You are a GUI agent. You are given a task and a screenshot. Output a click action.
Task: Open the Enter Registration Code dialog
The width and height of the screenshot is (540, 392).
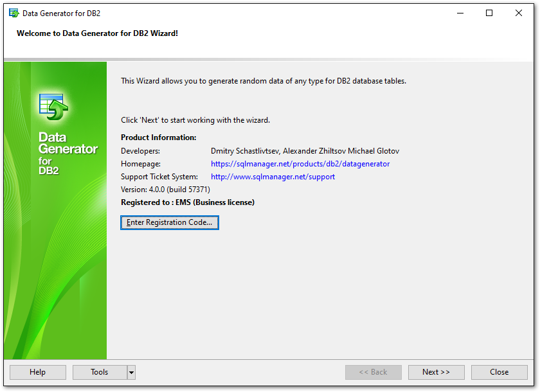point(170,223)
